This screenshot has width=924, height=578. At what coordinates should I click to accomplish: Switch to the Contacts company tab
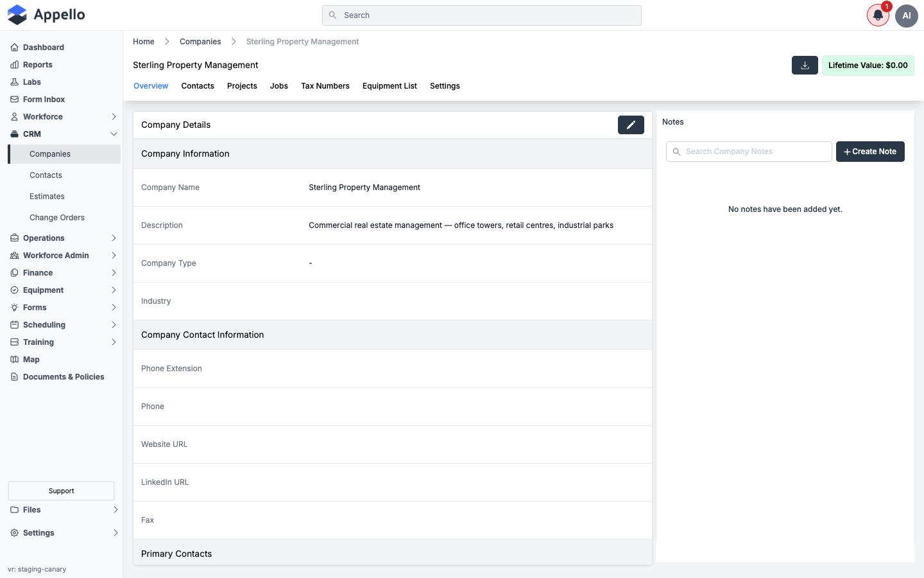point(198,86)
